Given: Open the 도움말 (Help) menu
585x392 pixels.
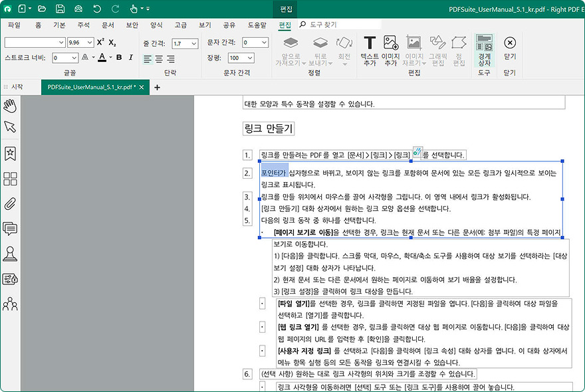Looking at the screenshot, I should 257,25.
